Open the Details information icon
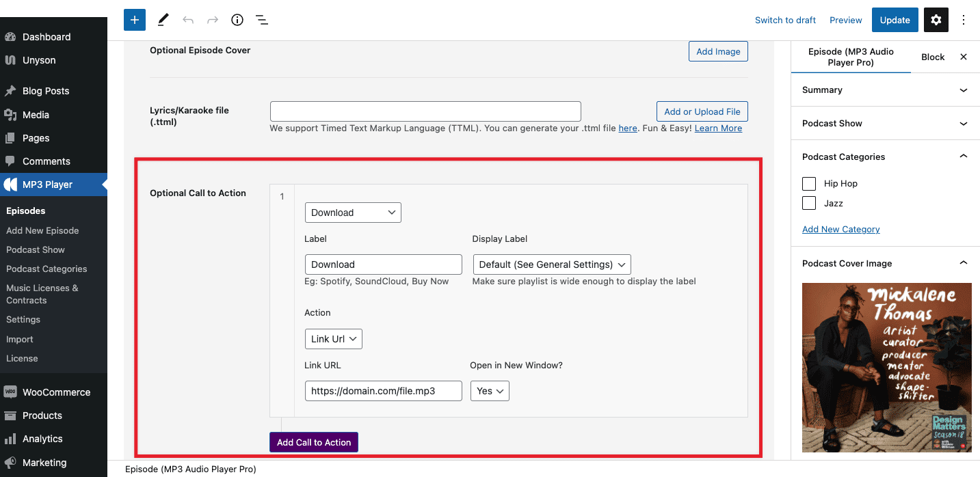Screen dimensions: 980x477 click(x=237, y=20)
